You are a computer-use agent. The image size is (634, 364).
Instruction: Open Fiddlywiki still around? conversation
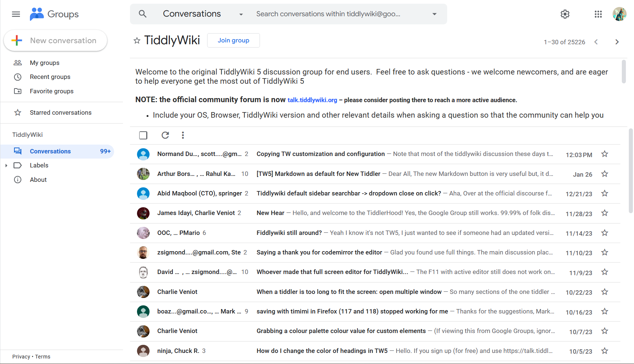(x=289, y=233)
